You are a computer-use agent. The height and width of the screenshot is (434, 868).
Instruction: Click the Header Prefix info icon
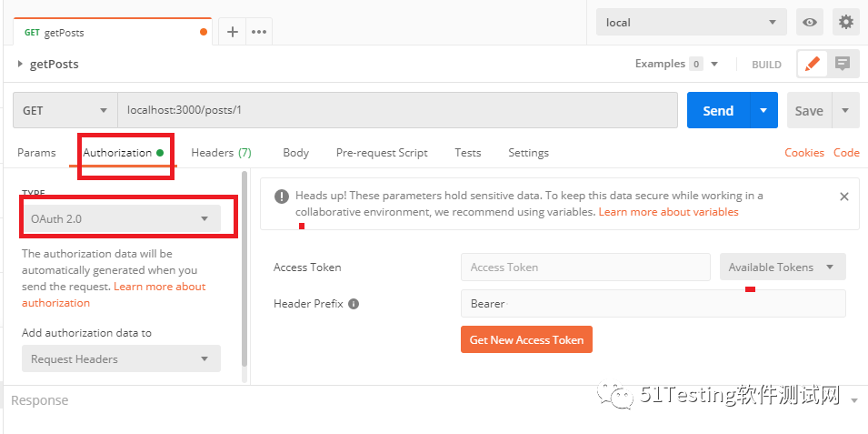click(354, 304)
